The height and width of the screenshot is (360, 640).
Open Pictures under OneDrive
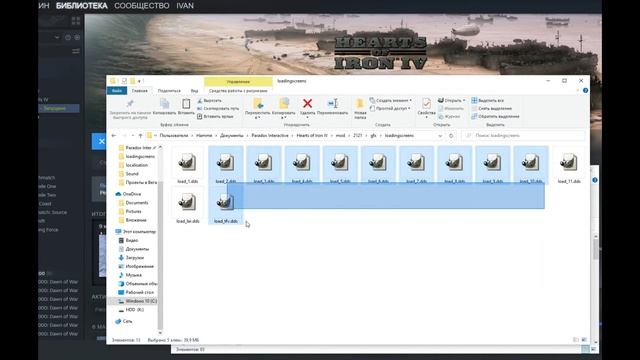tap(133, 211)
